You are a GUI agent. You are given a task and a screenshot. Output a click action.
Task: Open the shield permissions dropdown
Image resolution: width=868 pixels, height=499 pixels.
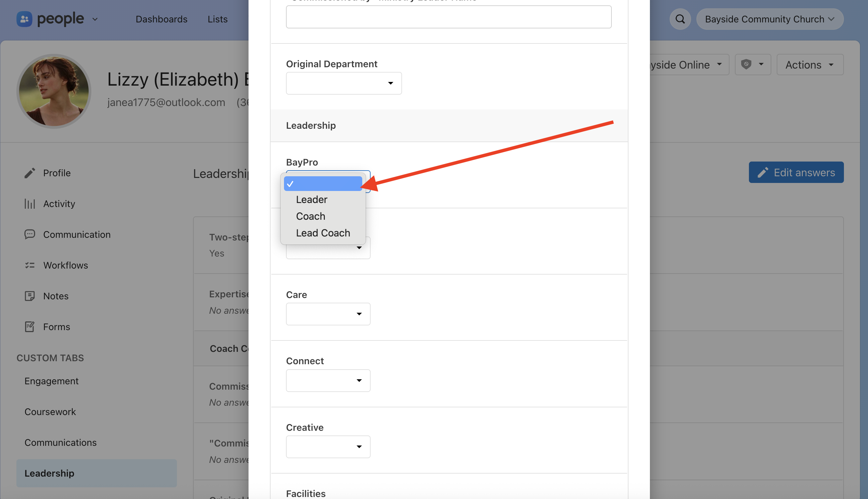(x=753, y=65)
